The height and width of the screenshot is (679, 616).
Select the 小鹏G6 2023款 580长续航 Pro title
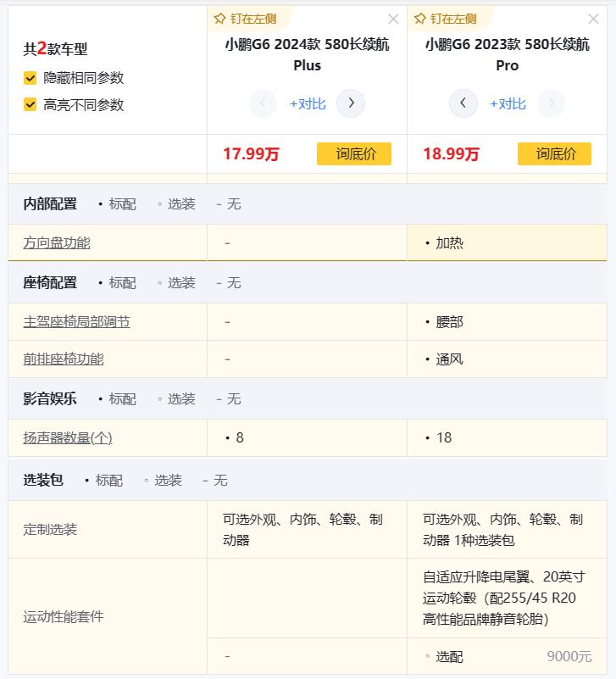(507, 54)
